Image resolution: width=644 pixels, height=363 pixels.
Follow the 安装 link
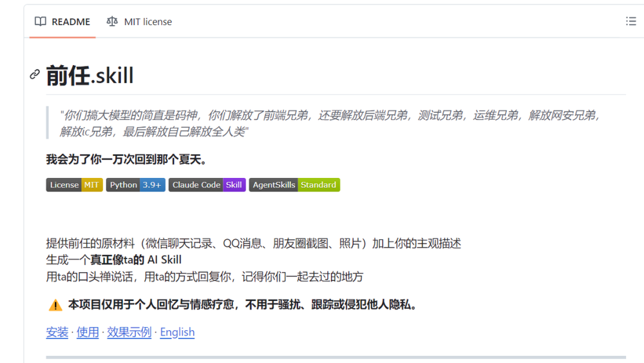(x=57, y=332)
